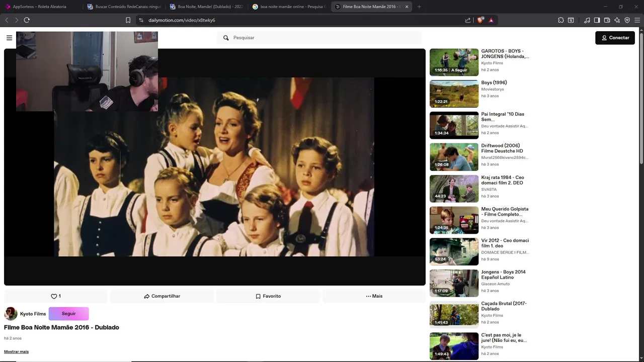Viewport: 644px width, 362px height.
Task: Go forward with the browser forward arrow
Action: [17, 20]
